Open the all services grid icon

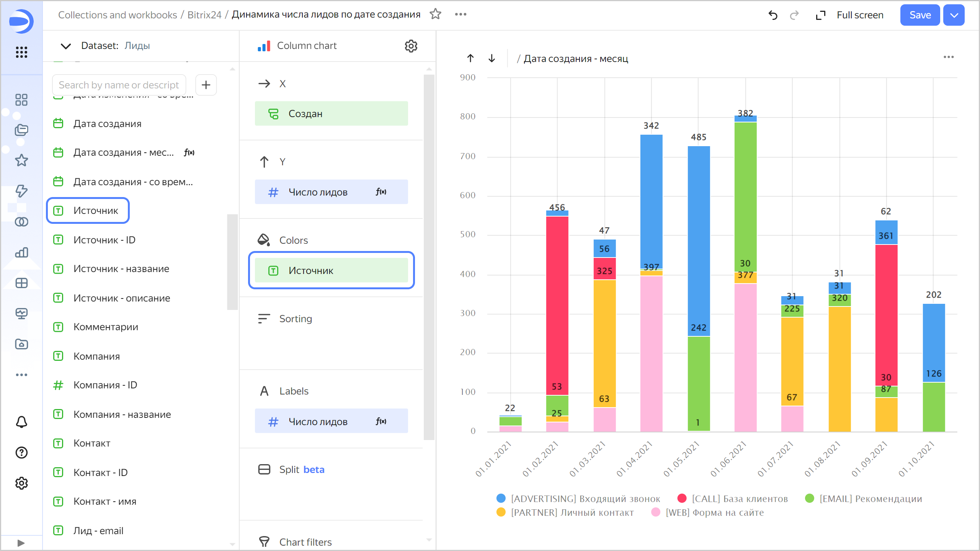[x=21, y=52]
